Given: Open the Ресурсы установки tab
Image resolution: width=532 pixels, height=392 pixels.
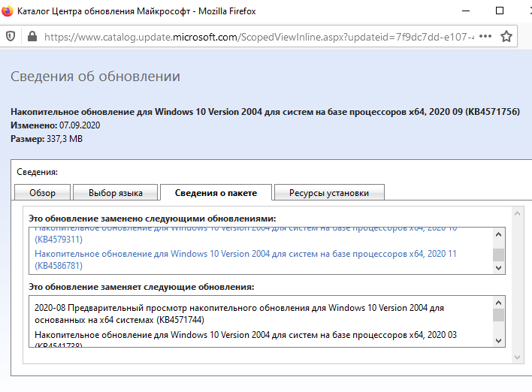Looking at the screenshot, I should (329, 192).
